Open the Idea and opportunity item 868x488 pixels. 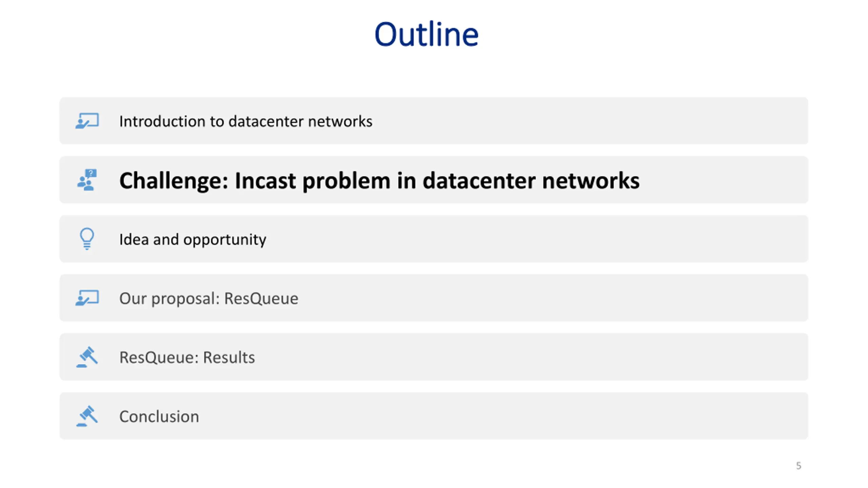click(x=434, y=239)
